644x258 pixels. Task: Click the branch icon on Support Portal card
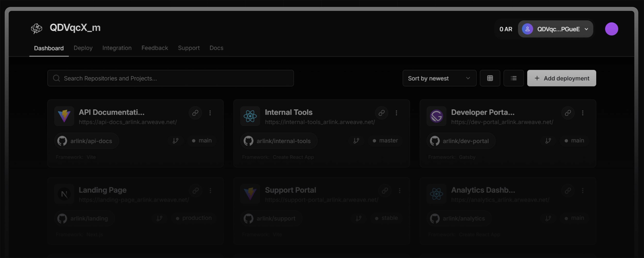pyautogui.click(x=358, y=218)
